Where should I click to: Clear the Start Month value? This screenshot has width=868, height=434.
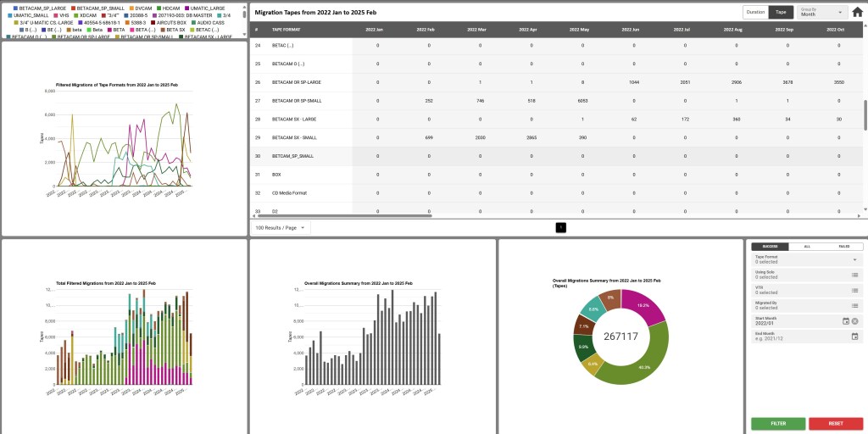[855, 321]
